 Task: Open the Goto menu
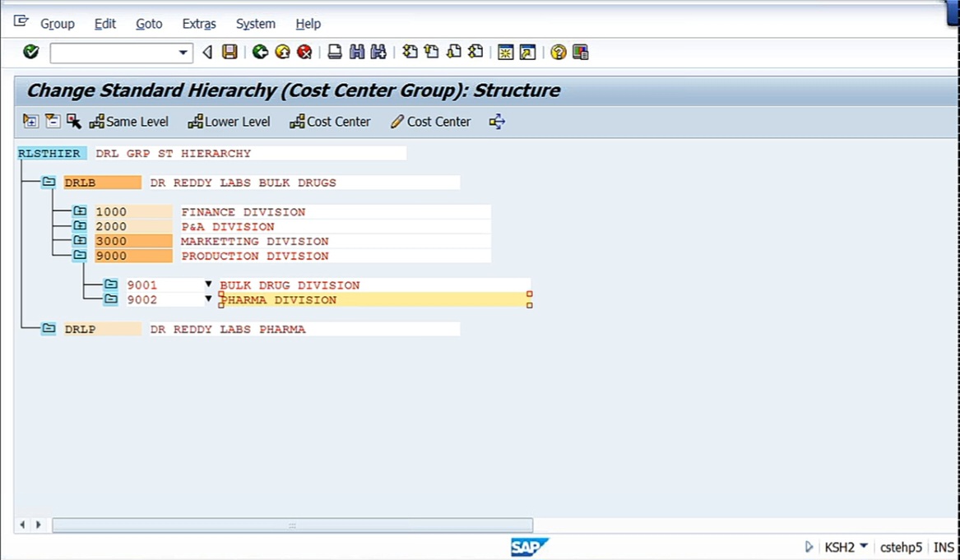tap(149, 24)
